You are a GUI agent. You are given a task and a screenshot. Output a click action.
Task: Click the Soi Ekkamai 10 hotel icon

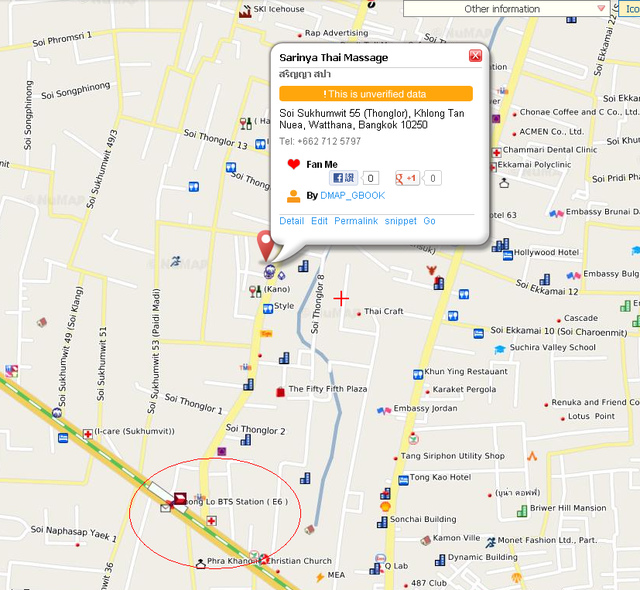pos(478,333)
